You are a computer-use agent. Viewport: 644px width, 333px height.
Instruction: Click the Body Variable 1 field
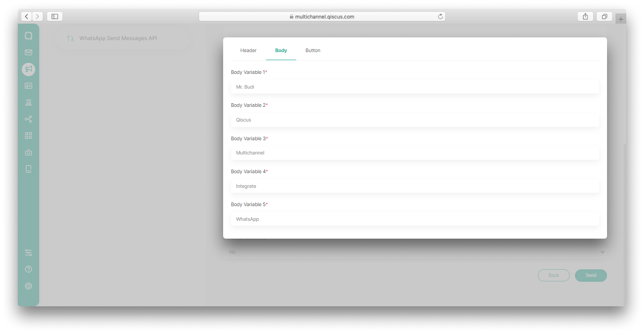[415, 87]
